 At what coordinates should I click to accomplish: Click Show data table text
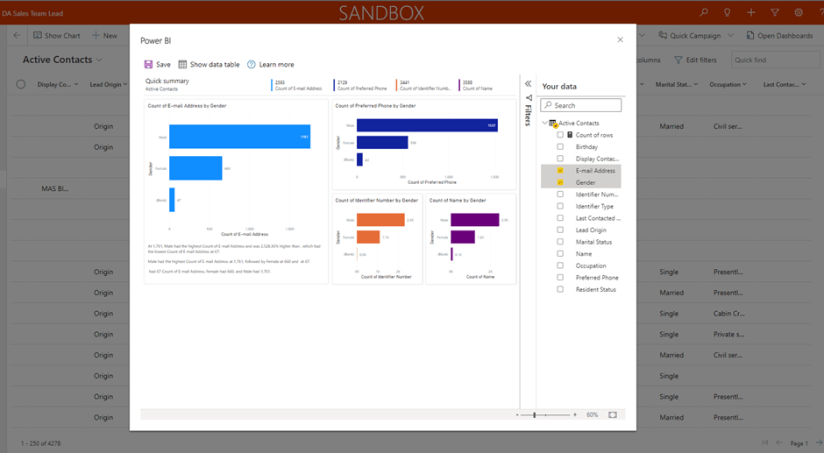(214, 65)
